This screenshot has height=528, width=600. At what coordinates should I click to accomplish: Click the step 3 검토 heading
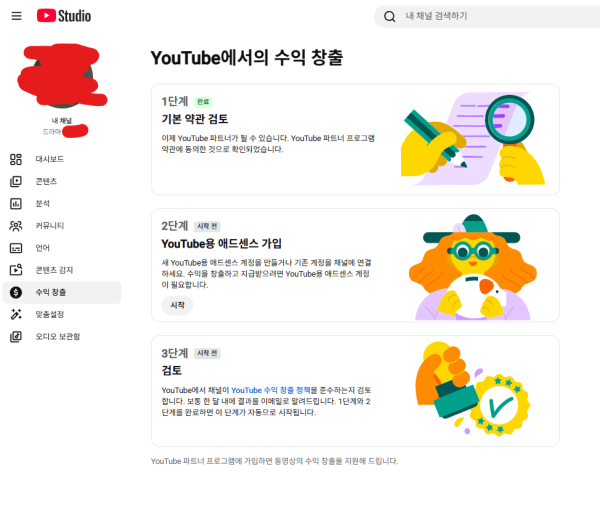point(172,370)
